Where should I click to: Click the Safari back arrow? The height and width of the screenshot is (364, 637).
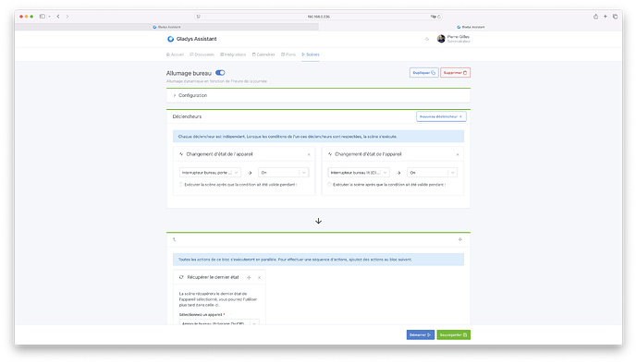[58, 17]
